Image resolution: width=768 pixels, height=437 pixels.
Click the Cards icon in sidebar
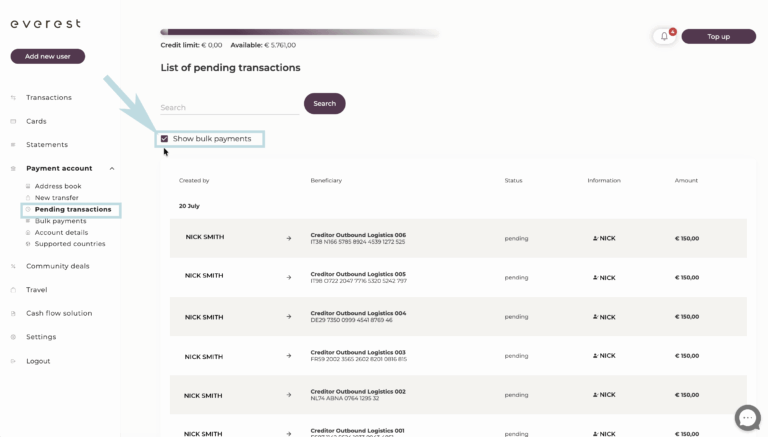click(13, 121)
